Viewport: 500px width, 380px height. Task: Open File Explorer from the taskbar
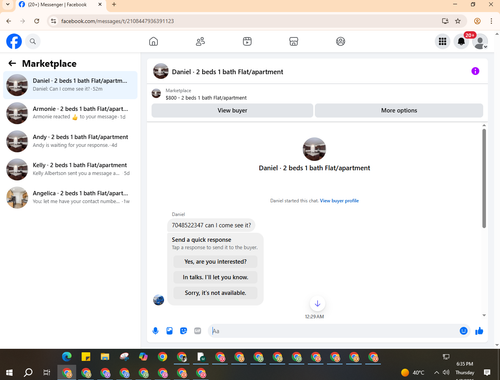(x=105, y=357)
